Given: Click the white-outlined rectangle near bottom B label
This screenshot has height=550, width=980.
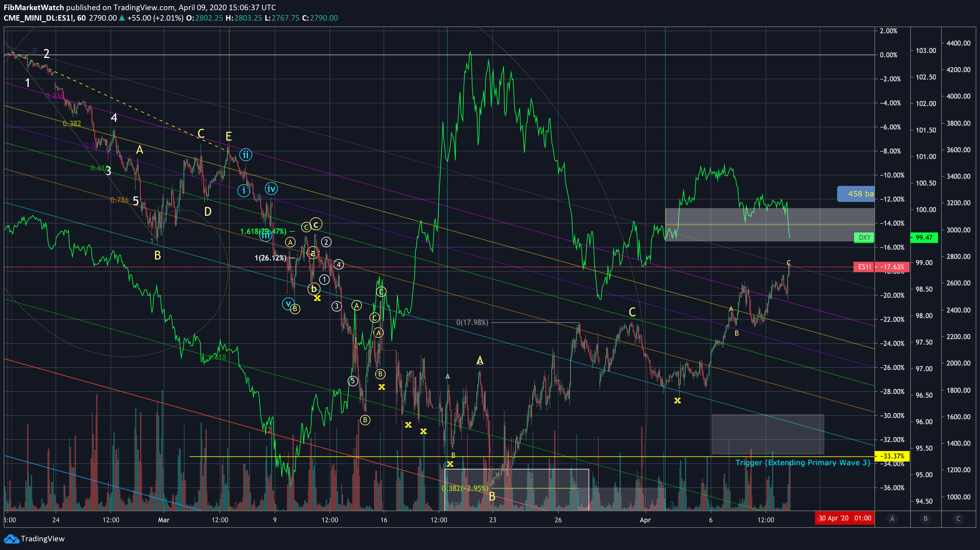Looking at the screenshot, I should pos(517,490).
